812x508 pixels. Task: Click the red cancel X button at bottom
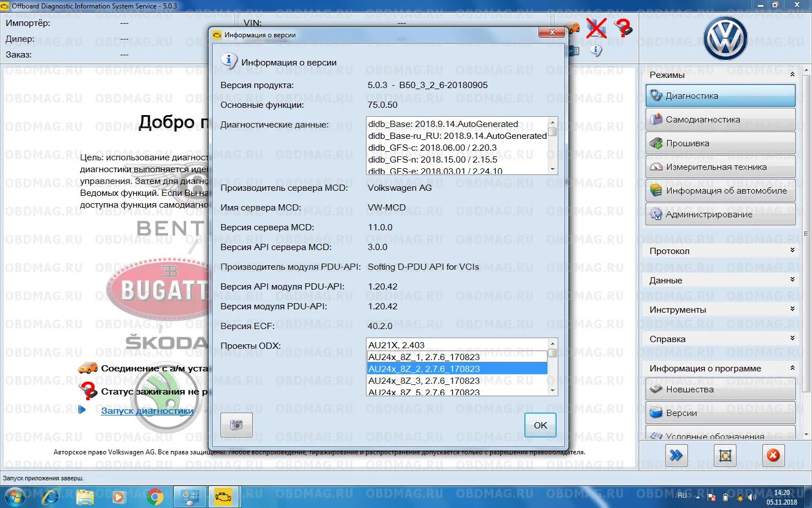tap(773, 456)
